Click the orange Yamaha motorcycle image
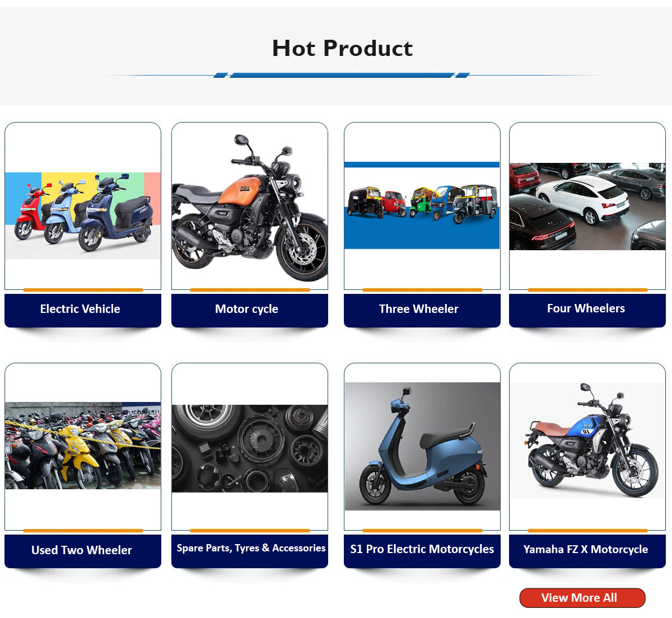The width and height of the screenshot is (672, 618). coord(250,208)
